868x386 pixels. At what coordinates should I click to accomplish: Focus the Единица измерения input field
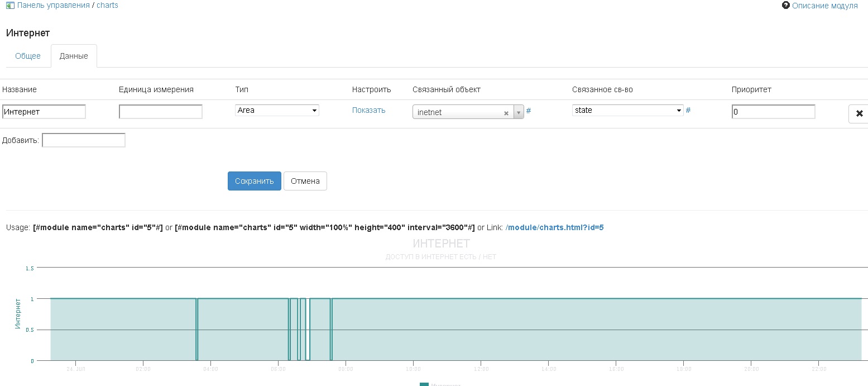tap(161, 112)
